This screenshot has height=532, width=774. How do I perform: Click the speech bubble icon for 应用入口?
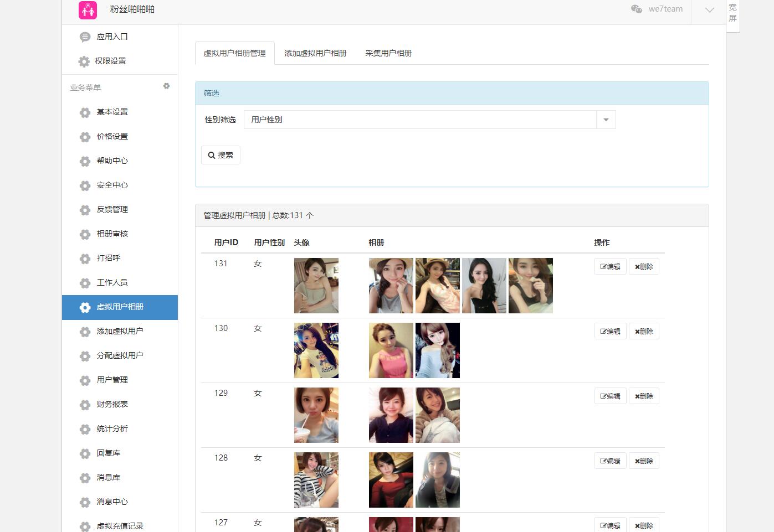pyautogui.click(x=85, y=37)
